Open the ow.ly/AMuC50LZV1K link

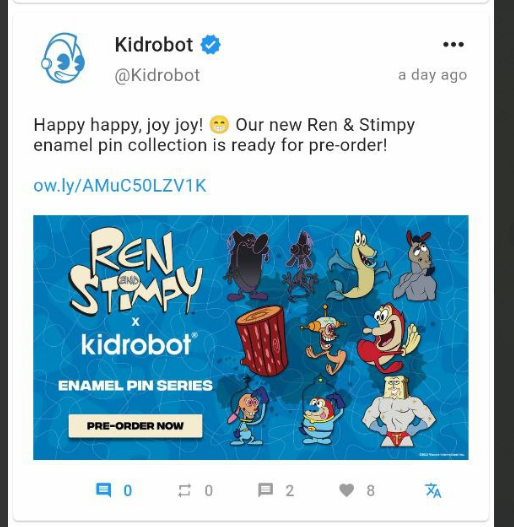120,186
